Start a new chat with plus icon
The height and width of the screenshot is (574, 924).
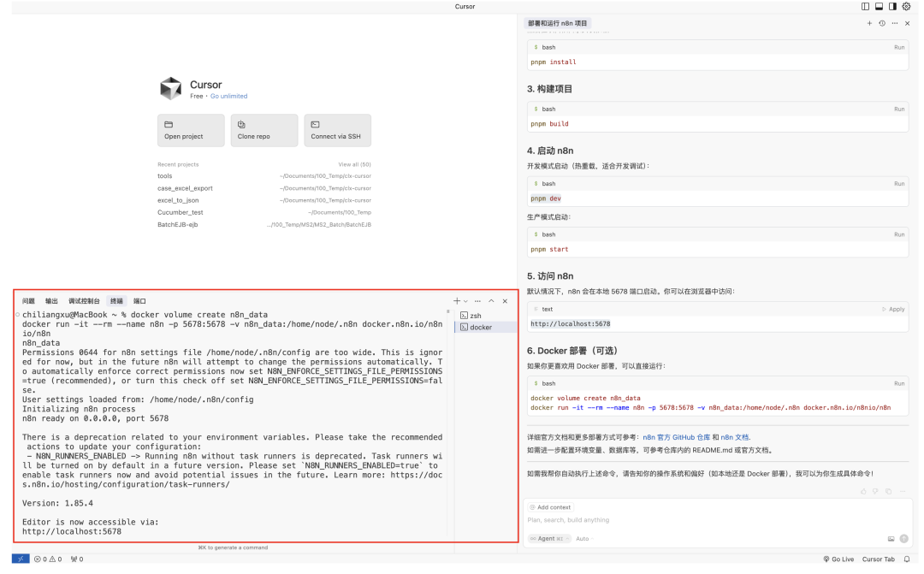coord(869,24)
